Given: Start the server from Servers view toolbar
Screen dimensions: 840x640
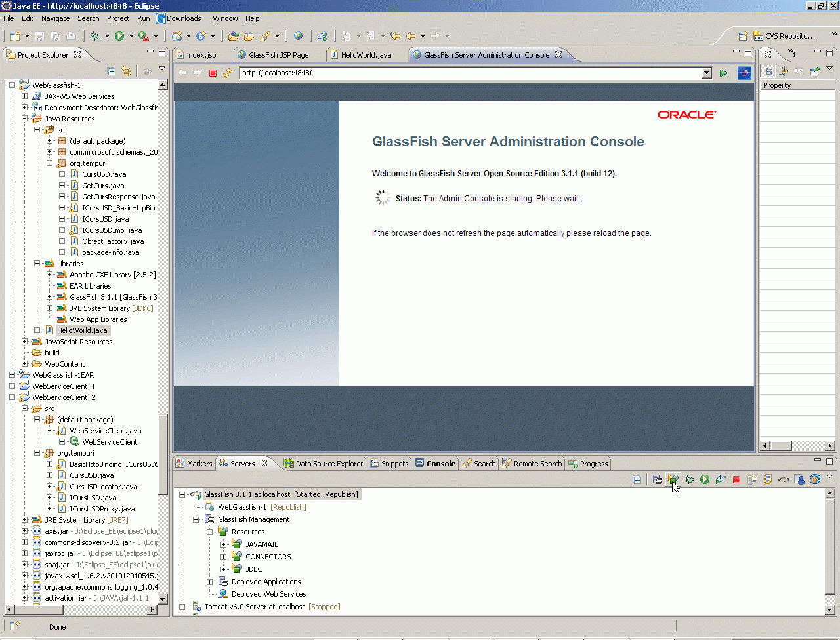Looking at the screenshot, I should coord(705,479).
